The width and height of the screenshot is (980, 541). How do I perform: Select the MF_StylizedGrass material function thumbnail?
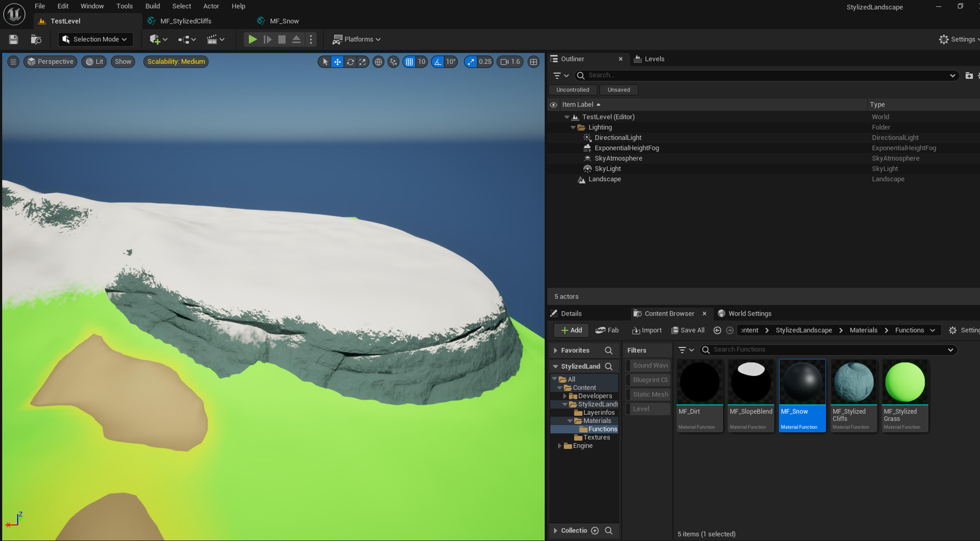pos(905,382)
